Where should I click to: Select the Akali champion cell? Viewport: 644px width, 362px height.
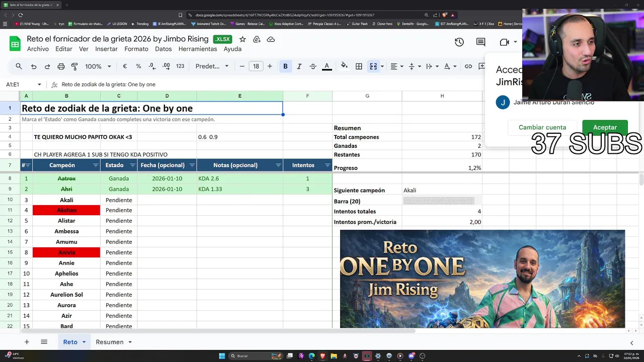pos(66,200)
